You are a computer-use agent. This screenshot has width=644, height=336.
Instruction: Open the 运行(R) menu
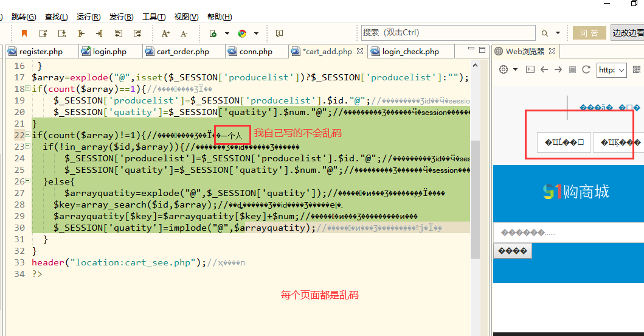88,17
